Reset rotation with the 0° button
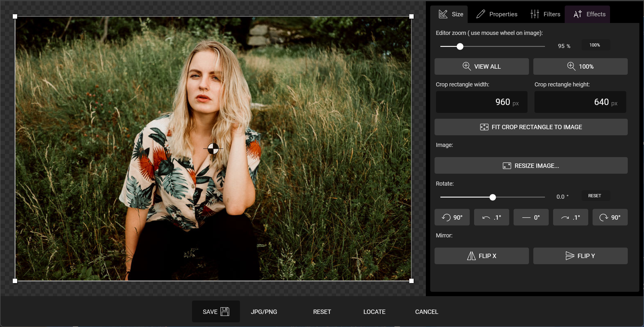 click(531, 217)
